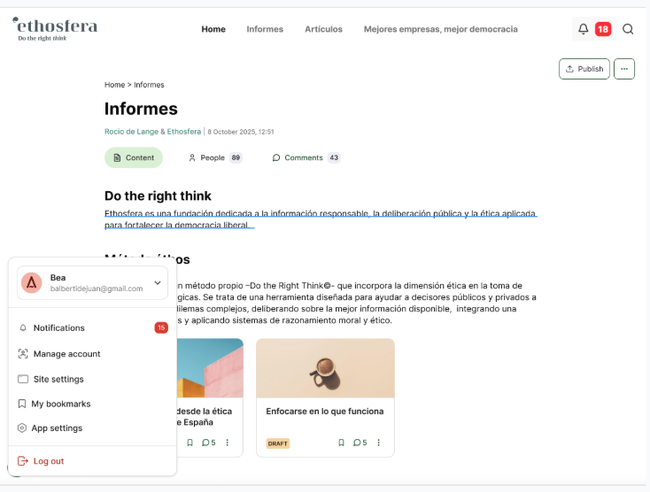Go to My bookmarks
The image size is (650, 492).
tap(60, 404)
